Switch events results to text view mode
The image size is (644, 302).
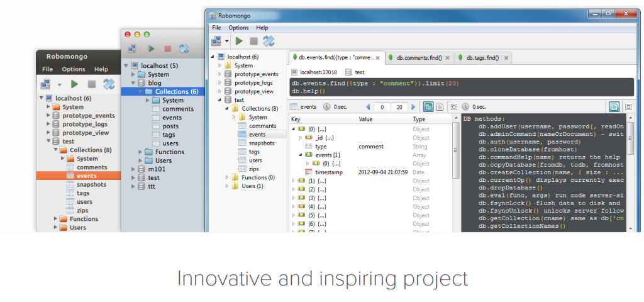click(x=440, y=107)
